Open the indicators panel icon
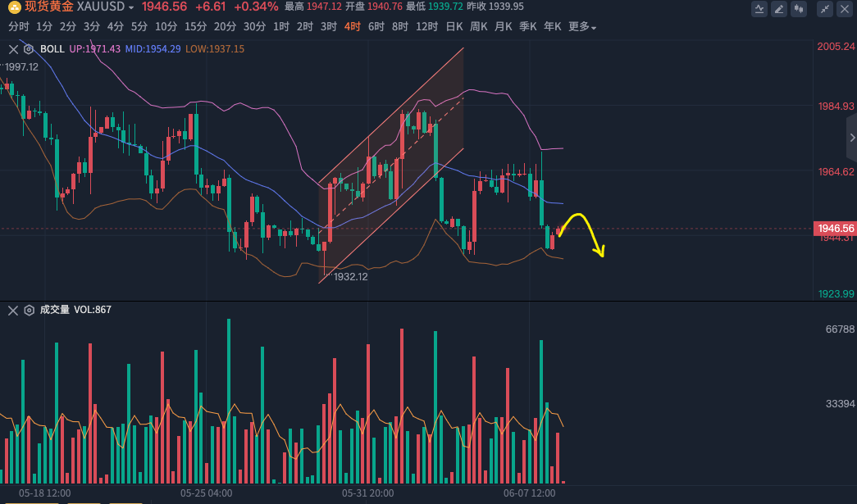 tap(759, 9)
